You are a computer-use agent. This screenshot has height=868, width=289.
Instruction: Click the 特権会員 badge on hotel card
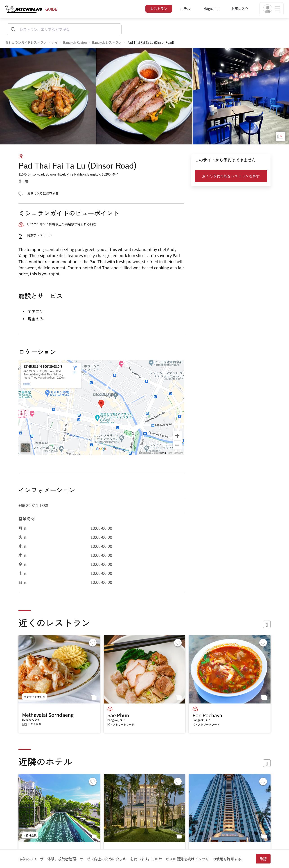coord(30,835)
